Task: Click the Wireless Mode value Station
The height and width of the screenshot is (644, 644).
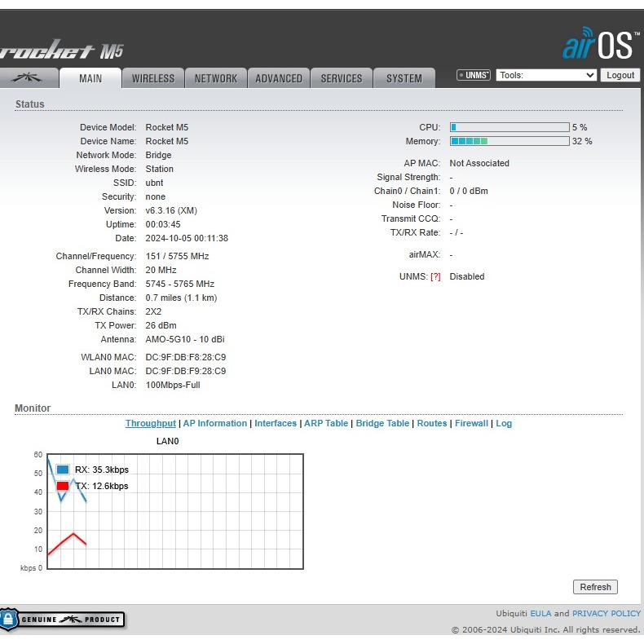Action: click(x=159, y=169)
